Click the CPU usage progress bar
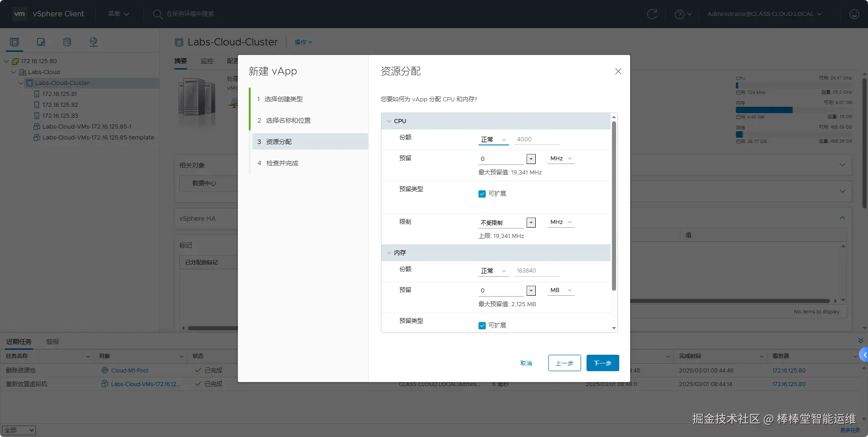This screenshot has height=437, width=868. coord(794,85)
